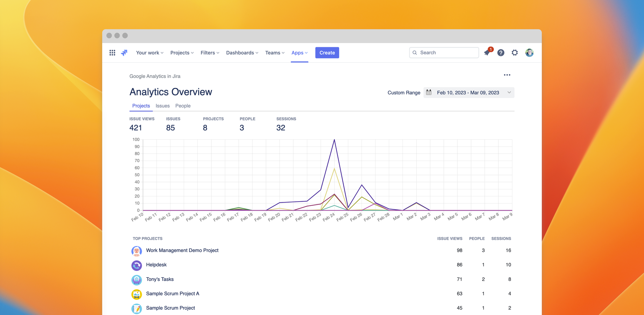Click Helpdesk issue views value 86
This screenshot has width=644, height=315.
tap(460, 265)
